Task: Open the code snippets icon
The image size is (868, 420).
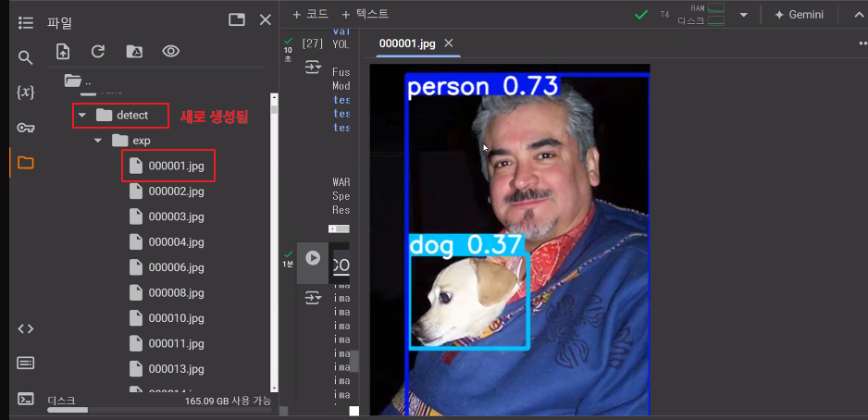Action: [x=26, y=328]
